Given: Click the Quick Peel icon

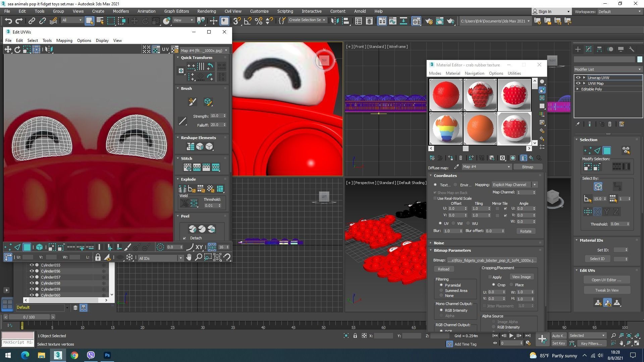Looking at the screenshot, I should pyautogui.click(x=192, y=229).
